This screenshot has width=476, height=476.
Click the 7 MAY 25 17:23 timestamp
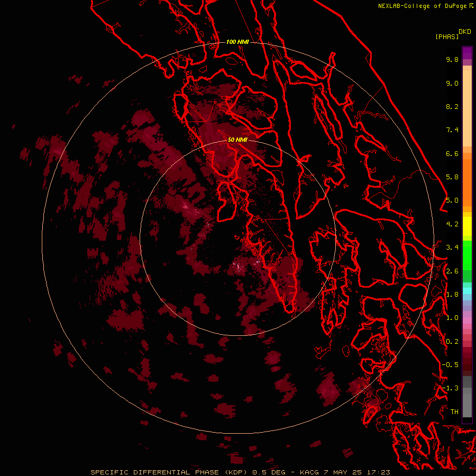(356, 472)
